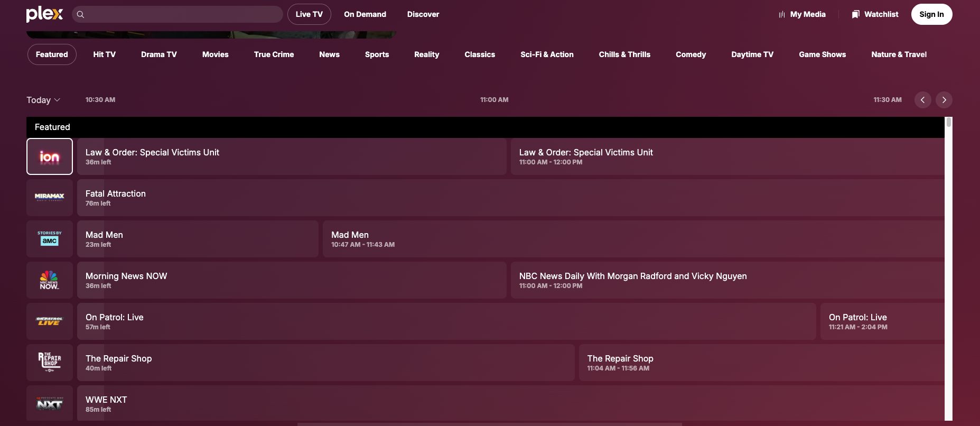Select the Comedy category
Image resolution: width=980 pixels, height=426 pixels.
click(691, 54)
